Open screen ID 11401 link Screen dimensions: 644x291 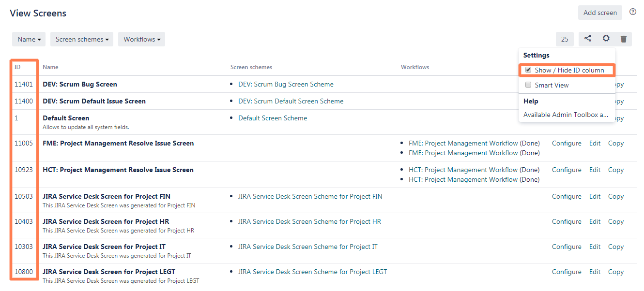point(21,84)
